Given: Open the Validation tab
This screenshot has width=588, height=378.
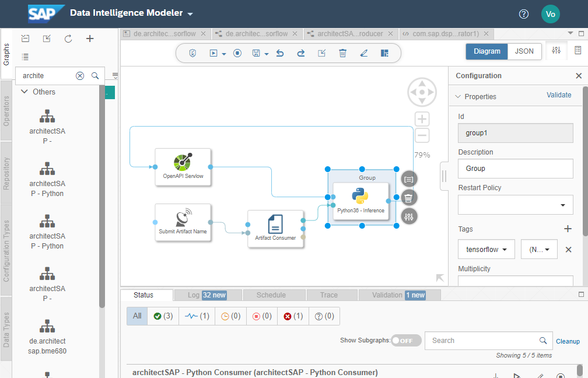Looking at the screenshot, I should 399,295.
